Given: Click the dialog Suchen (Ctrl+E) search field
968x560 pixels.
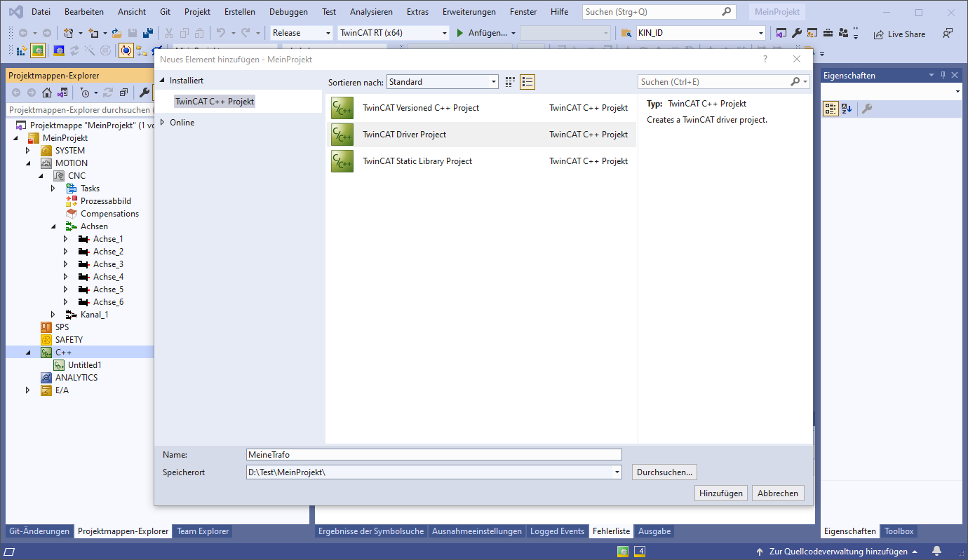Looking at the screenshot, I should (723, 82).
